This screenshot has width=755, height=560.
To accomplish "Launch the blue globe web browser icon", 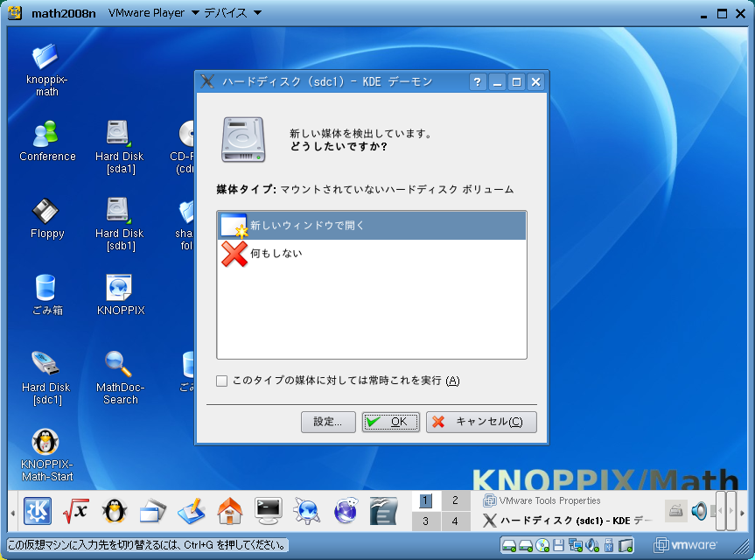I will (x=346, y=511).
